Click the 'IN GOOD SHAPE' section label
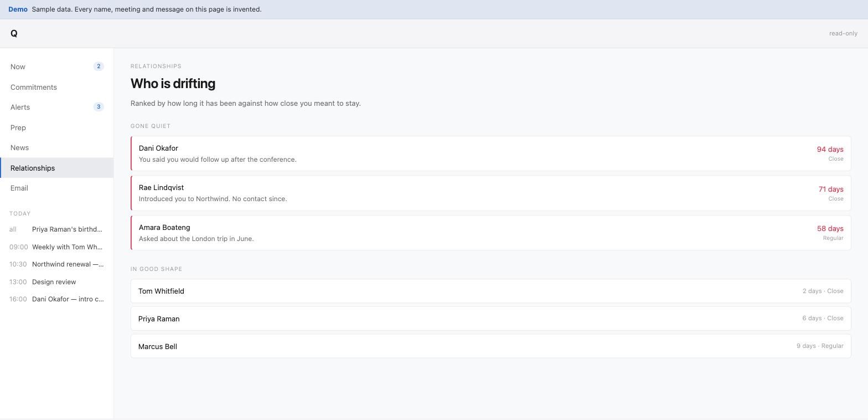This screenshot has width=868, height=420. click(x=156, y=269)
